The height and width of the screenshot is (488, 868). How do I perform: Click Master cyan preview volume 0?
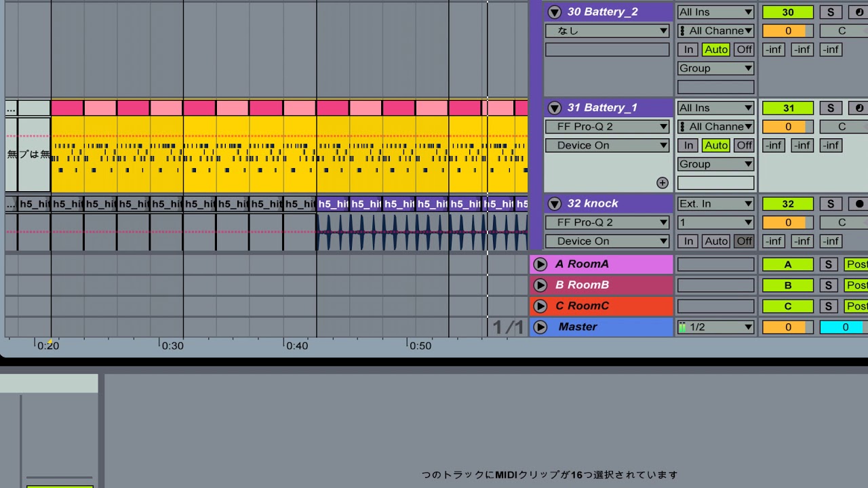click(844, 327)
